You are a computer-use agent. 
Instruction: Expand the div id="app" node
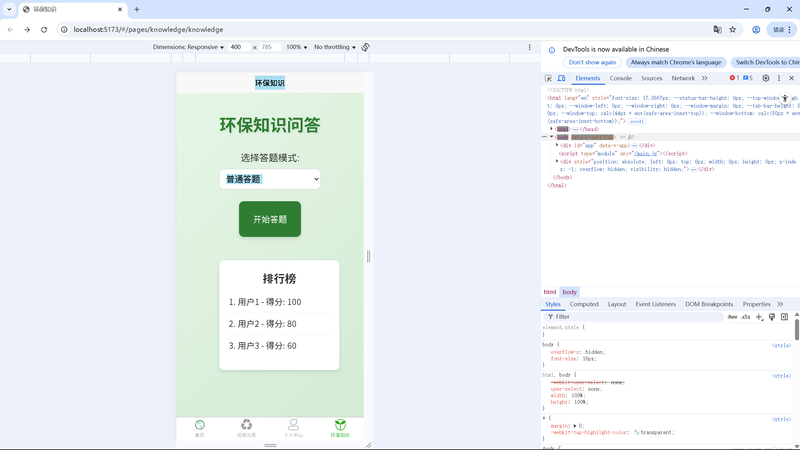[557, 145]
